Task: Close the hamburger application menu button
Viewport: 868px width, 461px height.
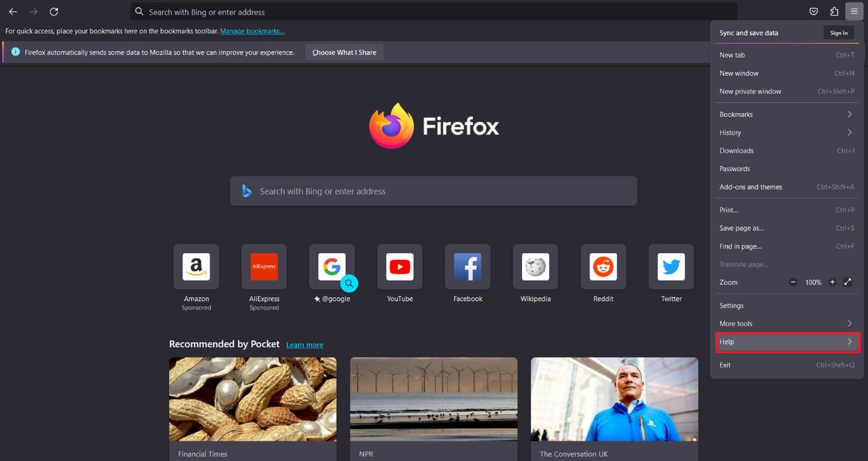Action: click(854, 11)
